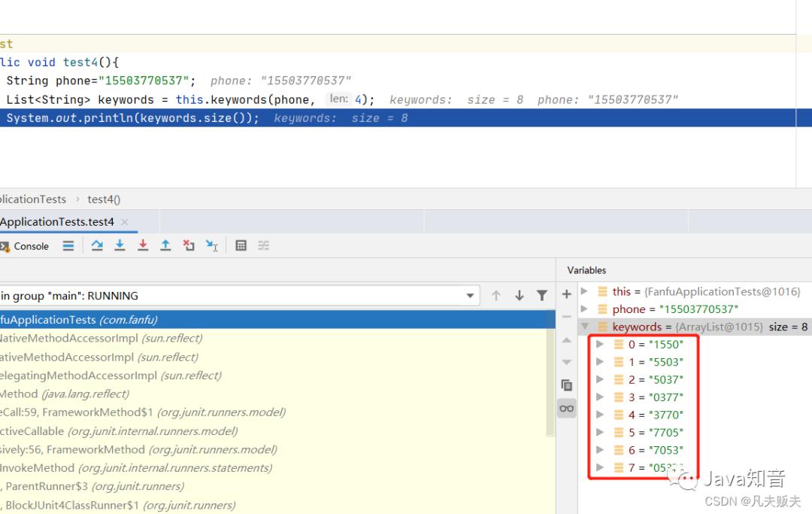Open the threads dropdown showing group main RUNNING
The width and height of the screenshot is (812, 514).
(470, 295)
